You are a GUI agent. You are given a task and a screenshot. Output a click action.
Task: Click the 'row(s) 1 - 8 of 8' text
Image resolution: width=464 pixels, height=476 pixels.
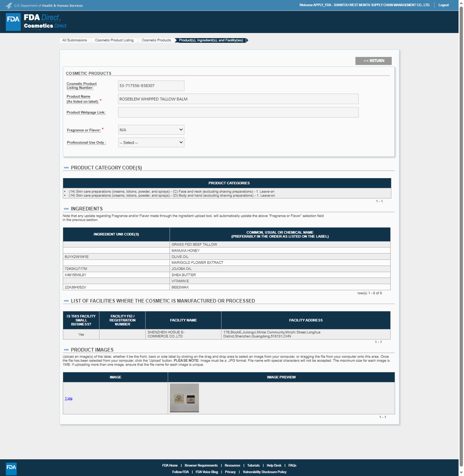[x=370, y=293]
